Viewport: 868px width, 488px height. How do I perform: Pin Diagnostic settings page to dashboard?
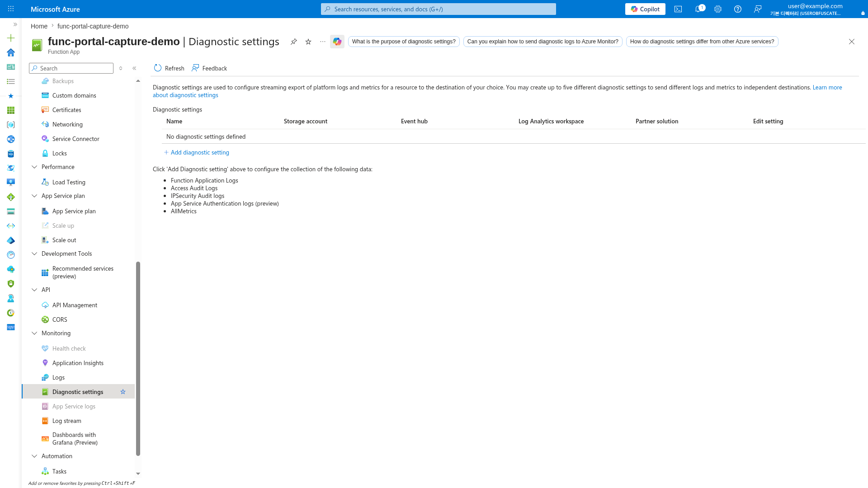point(294,42)
